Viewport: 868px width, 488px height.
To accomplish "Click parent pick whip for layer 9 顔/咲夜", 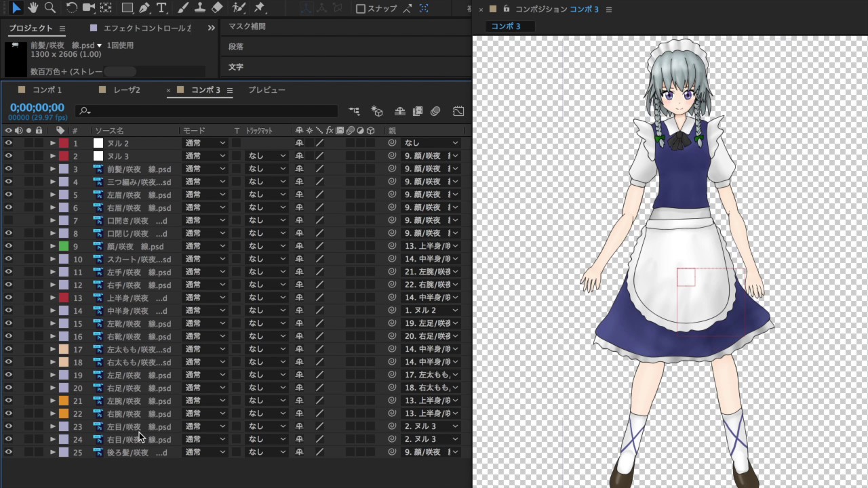I will coord(391,246).
